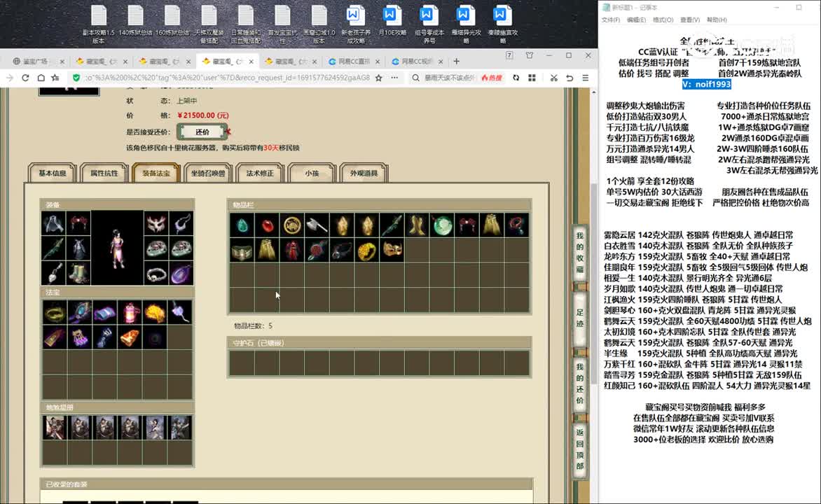This screenshot has width=821, height=504.
Task: Go to the browser home page icon
Action: pyautogui.click(x=41, y=78)
